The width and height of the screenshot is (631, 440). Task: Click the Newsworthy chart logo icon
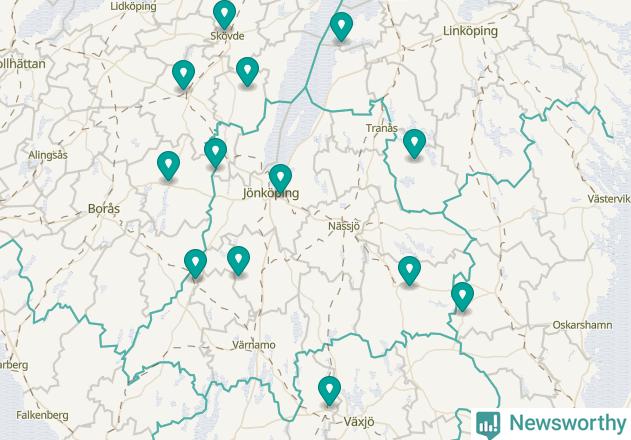tap(488, 425)
